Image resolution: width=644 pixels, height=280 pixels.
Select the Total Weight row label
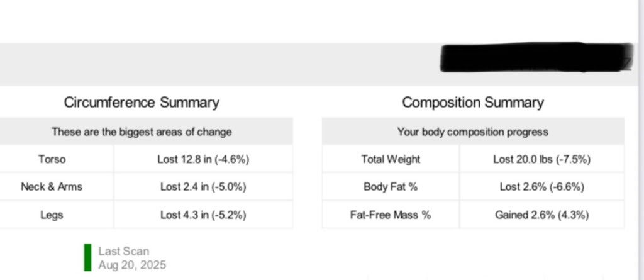pos(391,159)
